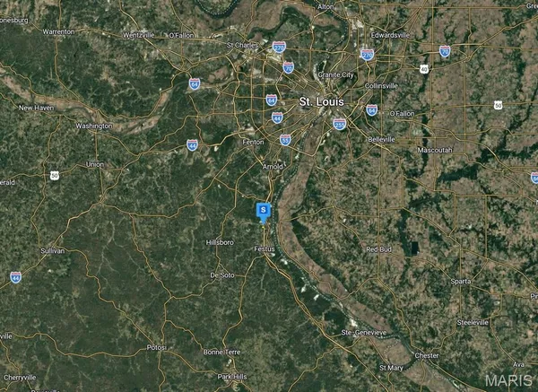Select the St. Louis city label
The width and height of the screenshot is (538, 392).
point(322,101)
